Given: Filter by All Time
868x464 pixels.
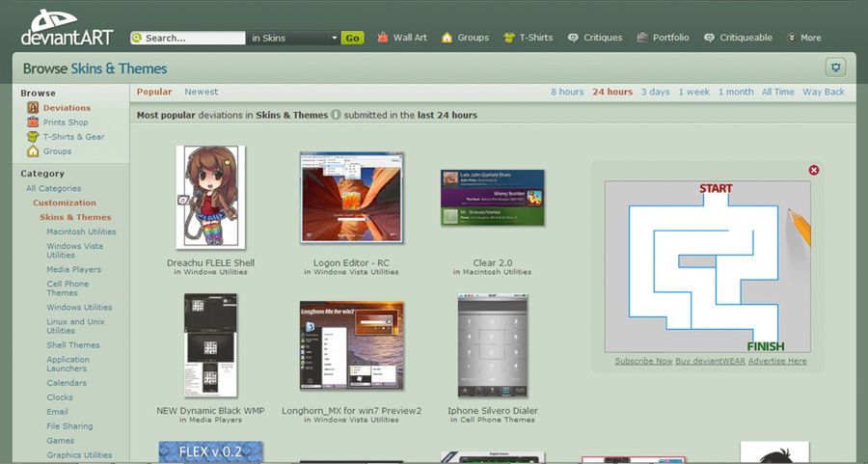Looking at the screenshot, I should click(x=777, y=92).
